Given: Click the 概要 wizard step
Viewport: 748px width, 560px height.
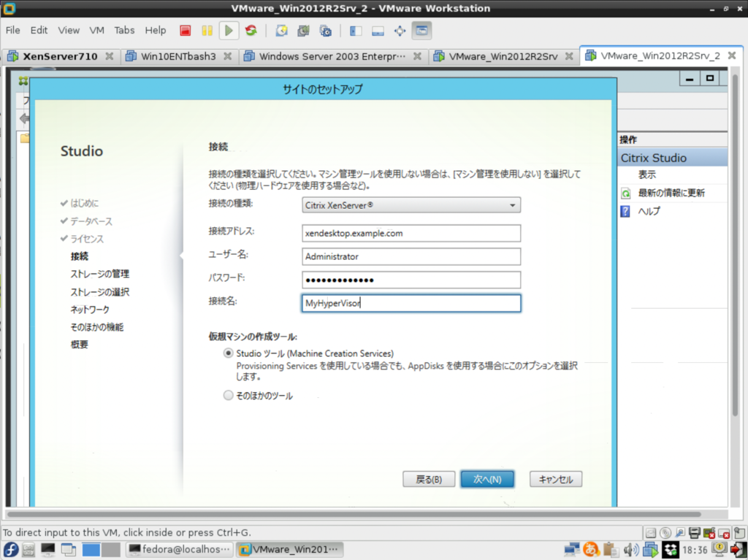Looking at the screenshot, I should (79, 345).
